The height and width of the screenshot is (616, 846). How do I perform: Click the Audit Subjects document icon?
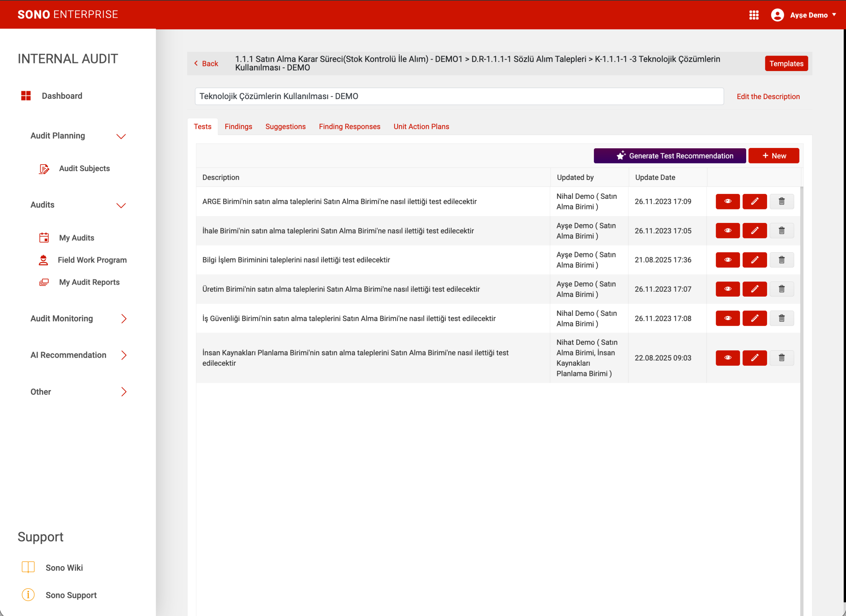(x=44, y=169)
